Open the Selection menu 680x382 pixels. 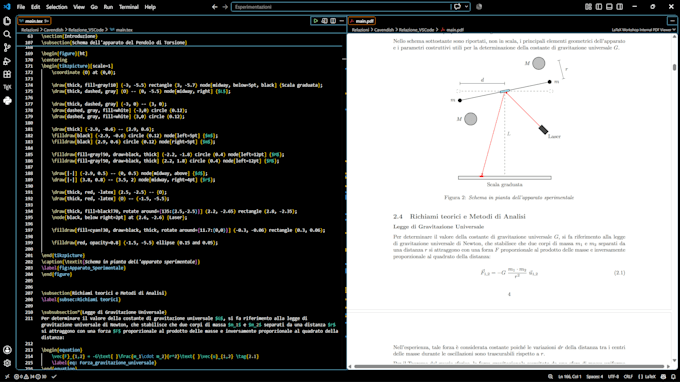(x=57, y=7)
